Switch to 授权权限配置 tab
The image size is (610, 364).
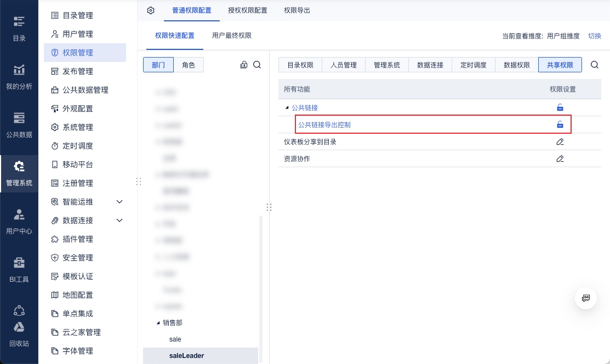[247, 10]
